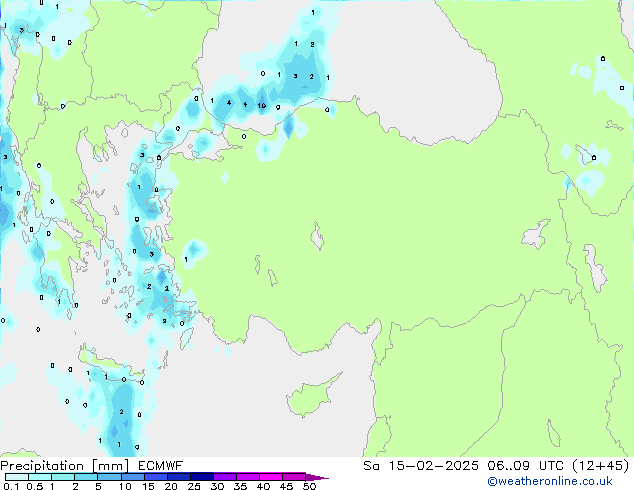Screen dimensions: 634x490
Task: Pick the dark navy 25–30 legend swatch
Action: (x=202, y=477)
